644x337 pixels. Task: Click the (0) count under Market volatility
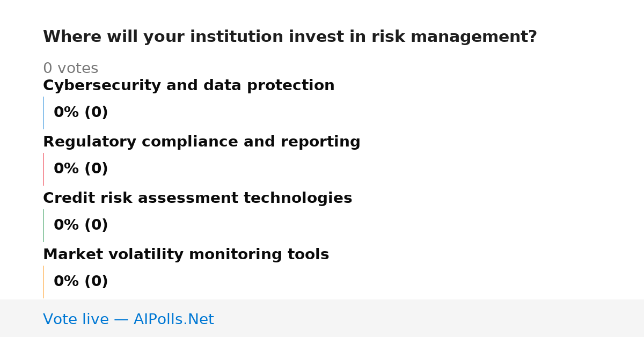tap(96, 282)
